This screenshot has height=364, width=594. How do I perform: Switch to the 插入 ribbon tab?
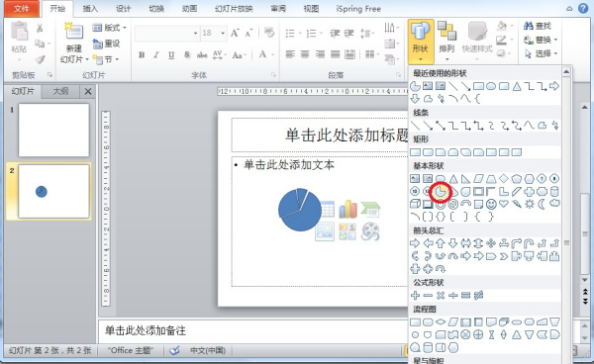click(x=90, y=9)
